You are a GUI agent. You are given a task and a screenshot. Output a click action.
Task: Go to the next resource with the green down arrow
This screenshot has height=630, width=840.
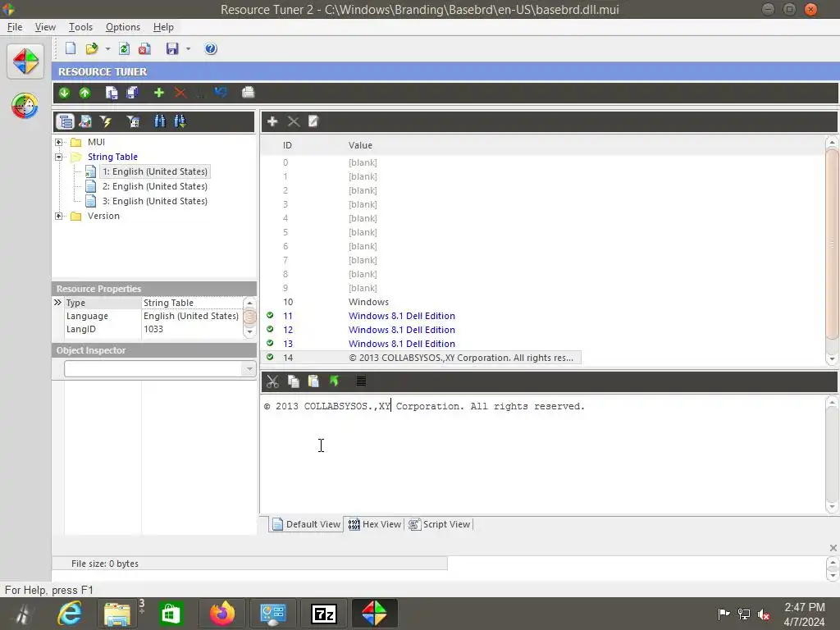click(x=64, y=93)
